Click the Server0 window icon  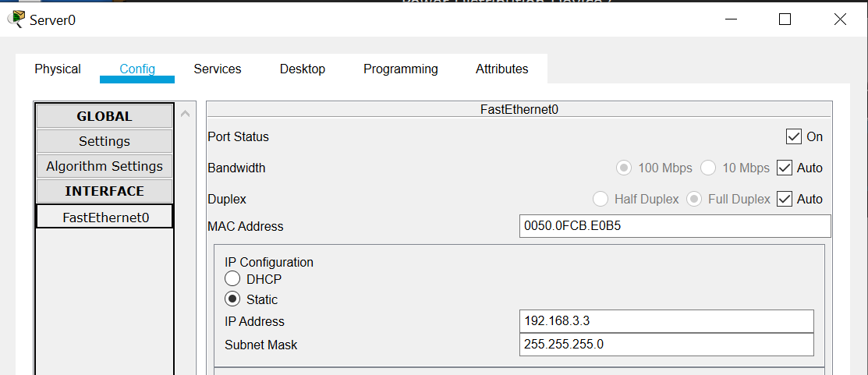(x=16, y=19)
